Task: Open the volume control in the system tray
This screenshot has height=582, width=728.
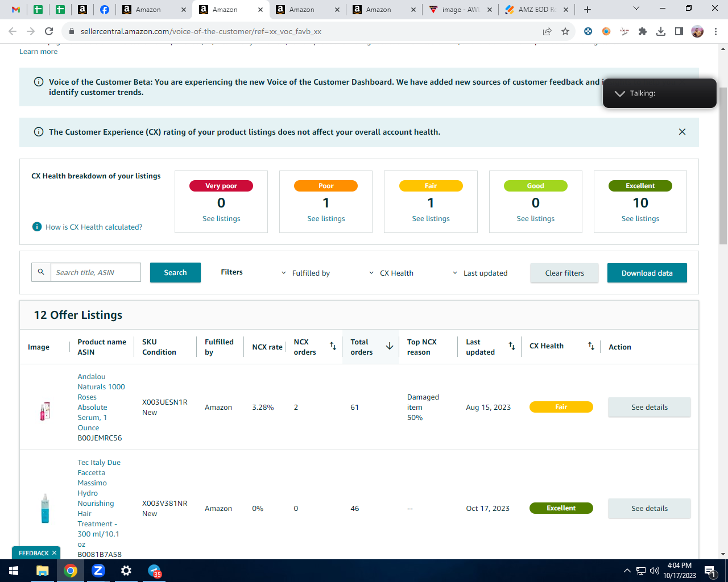Action: pyautogui.click(x=654, y=571)
